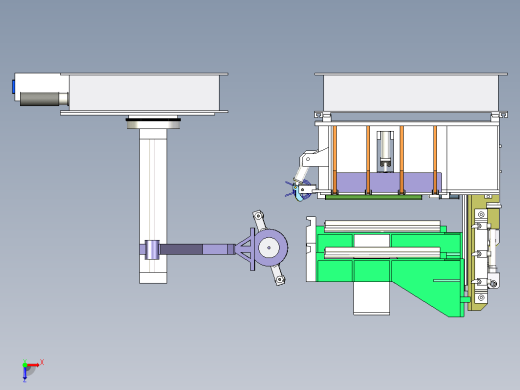Select the large gray box atop the left assembly
The image size is (520, 390).
[144, 93]
